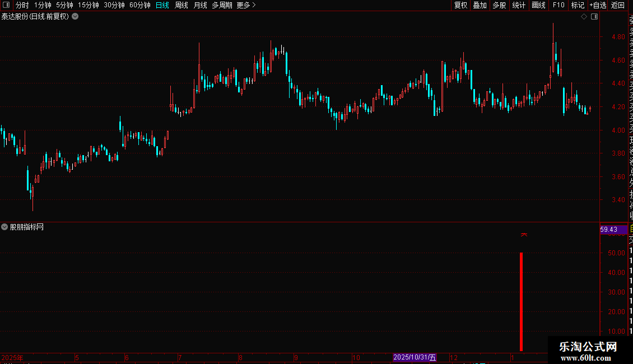Viewport: 633px width, 364px height.
Task: Click the 2025/10/31/五 date marker
Action: coord(415,357)
